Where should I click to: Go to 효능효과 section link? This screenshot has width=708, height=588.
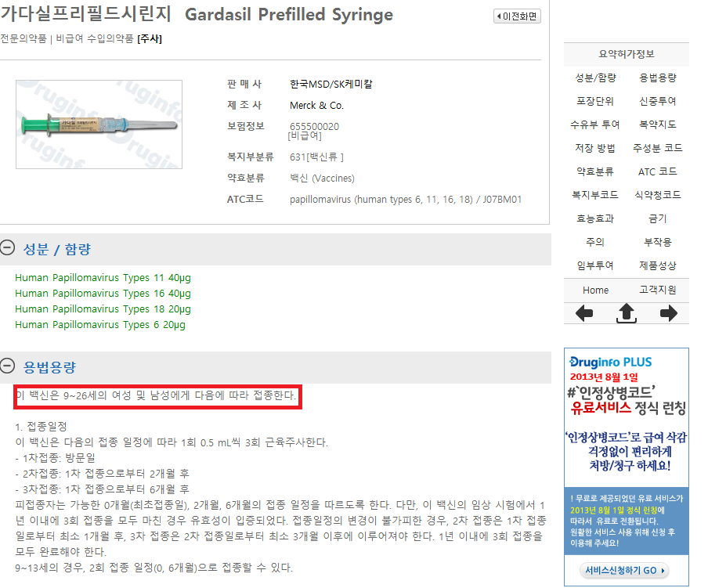tap(595, 218)
